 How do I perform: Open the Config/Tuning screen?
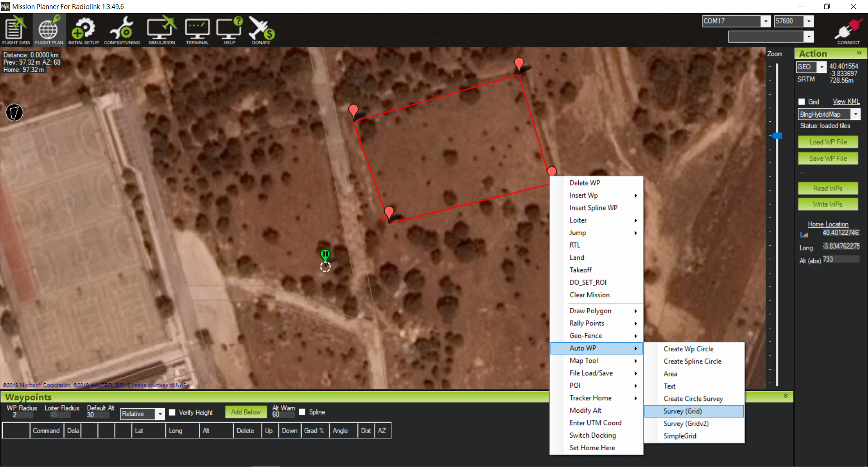point(122,30)
